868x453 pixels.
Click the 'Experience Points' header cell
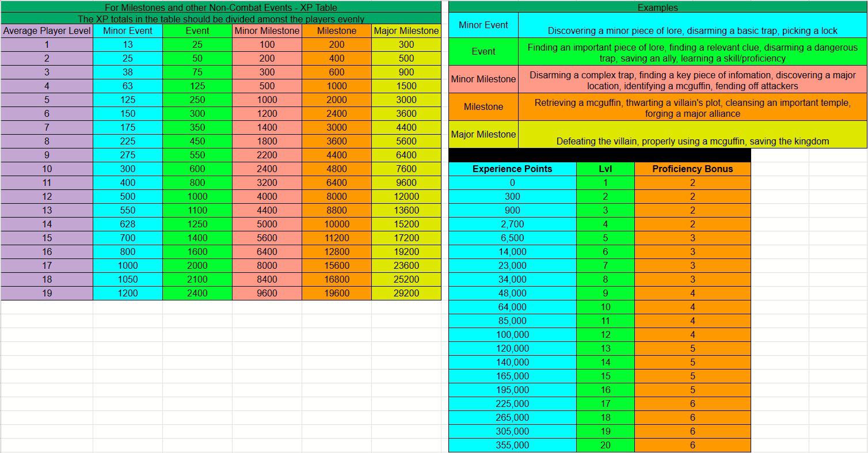tap(512, 169)
